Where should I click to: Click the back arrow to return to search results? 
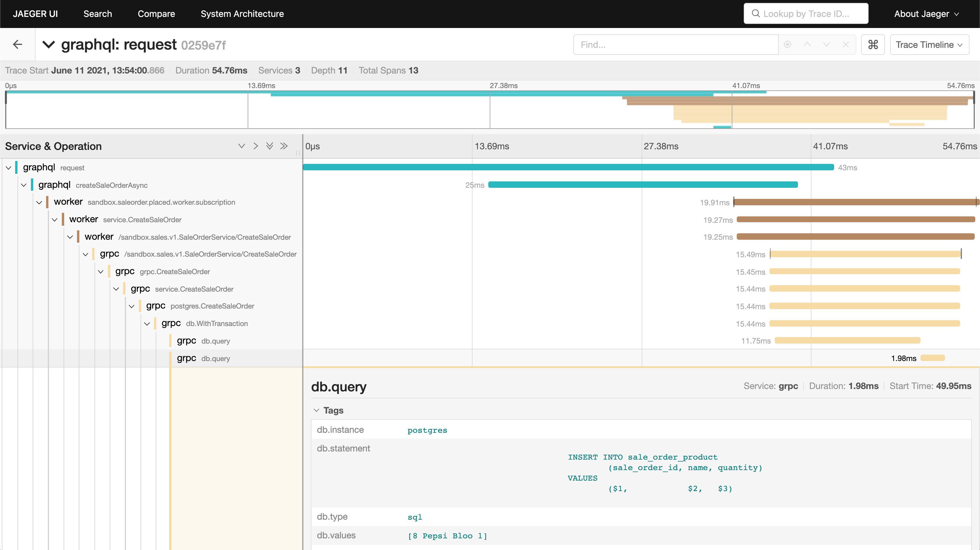tap(17, 45)
